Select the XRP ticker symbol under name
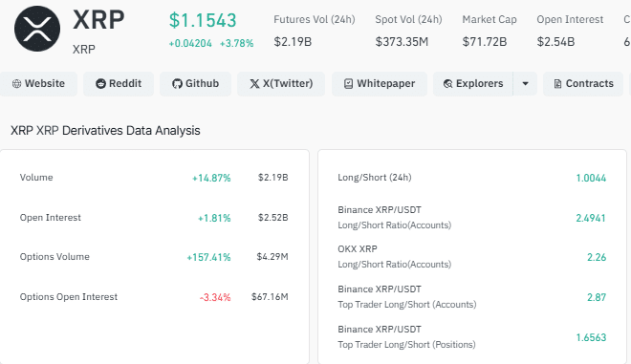The height and width of the screenshot is (364, 631). pyautogui.click(x=84, y=49)
